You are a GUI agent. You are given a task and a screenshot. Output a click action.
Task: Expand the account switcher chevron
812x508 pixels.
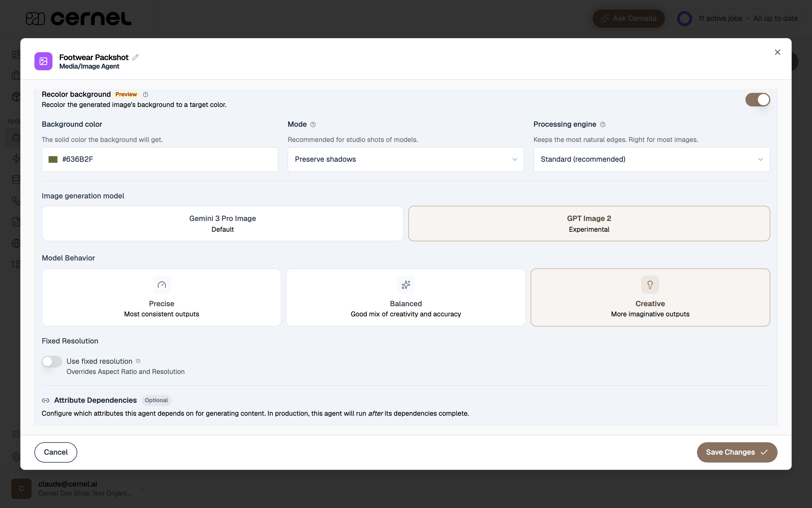[142, 489]
